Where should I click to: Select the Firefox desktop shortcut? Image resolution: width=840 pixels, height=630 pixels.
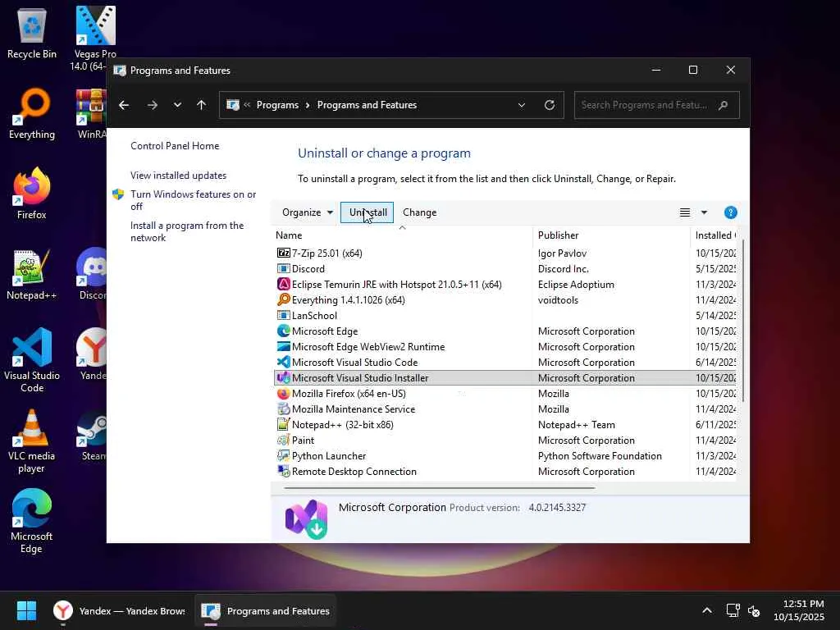32,194
